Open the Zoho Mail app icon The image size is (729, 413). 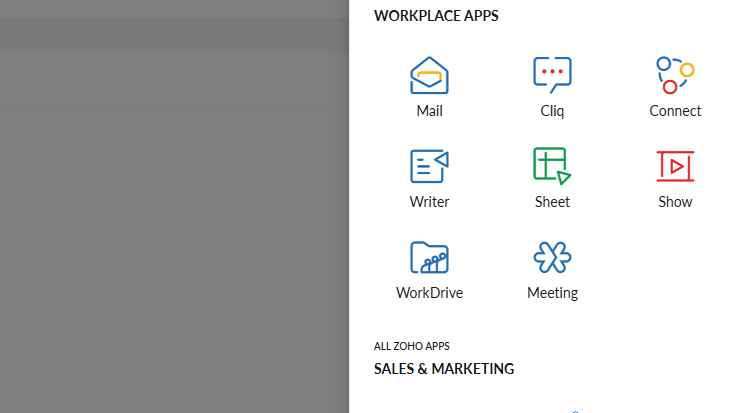click(x=429, y=75)
